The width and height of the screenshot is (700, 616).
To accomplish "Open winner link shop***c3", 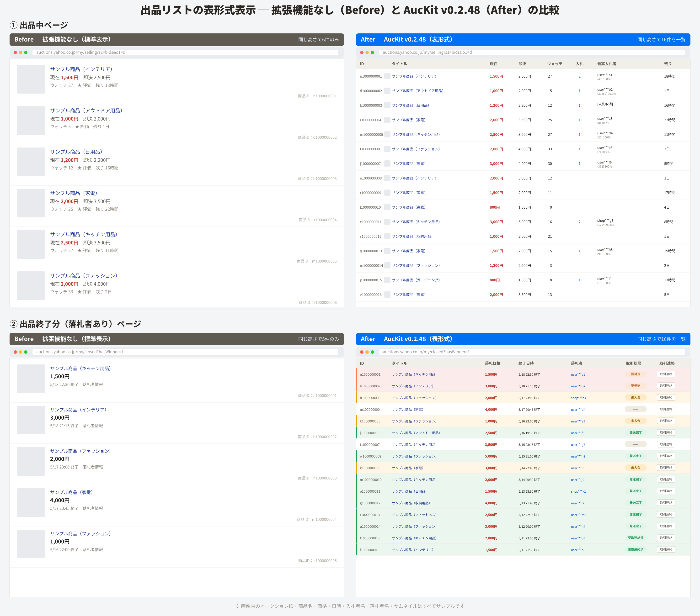I will coord(578,398).
